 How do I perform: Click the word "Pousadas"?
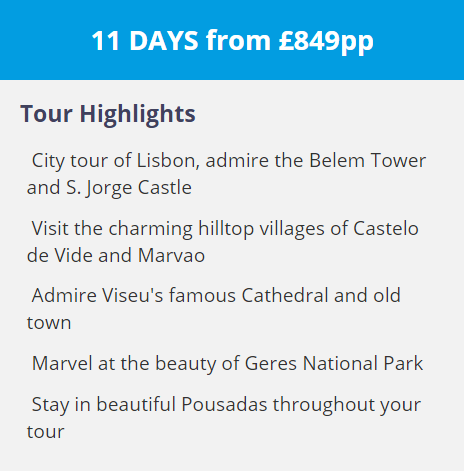click(x=224, y=405)
